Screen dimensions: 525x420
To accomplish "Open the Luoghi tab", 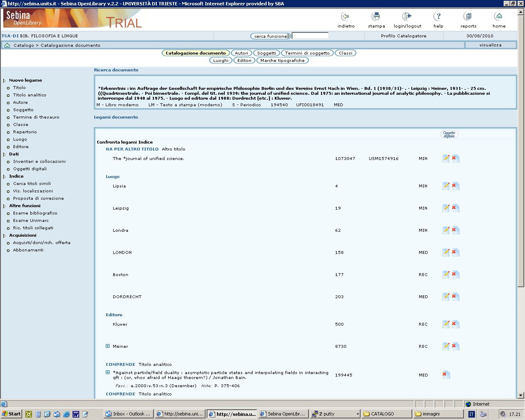I will pos(221,60).
